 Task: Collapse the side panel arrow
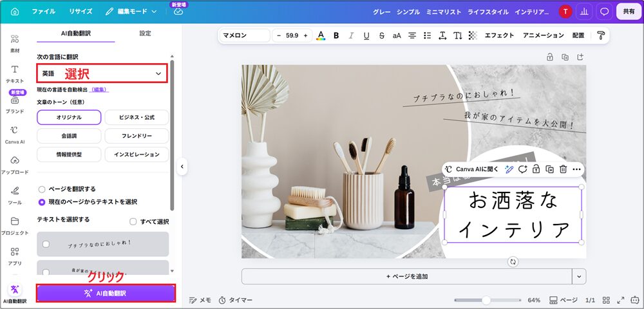click(182, 167)
